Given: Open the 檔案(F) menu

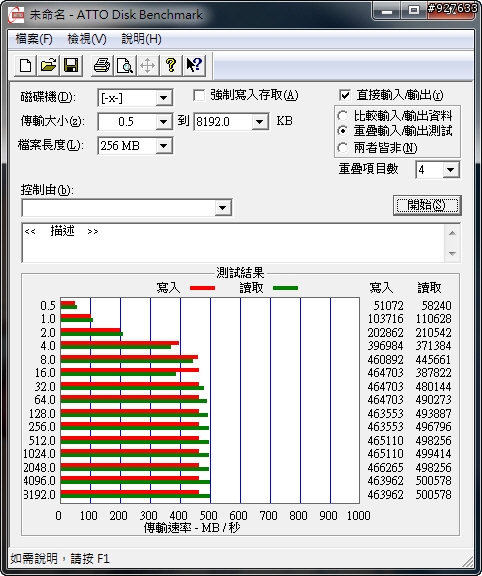Looking at the screenshot, I should [34, 39].
